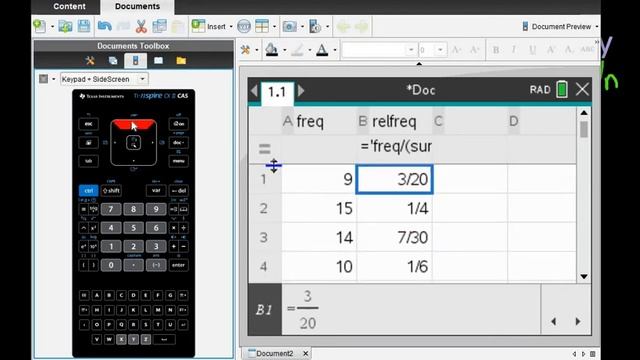Click the relfreq formula cell

click(395, 147)
